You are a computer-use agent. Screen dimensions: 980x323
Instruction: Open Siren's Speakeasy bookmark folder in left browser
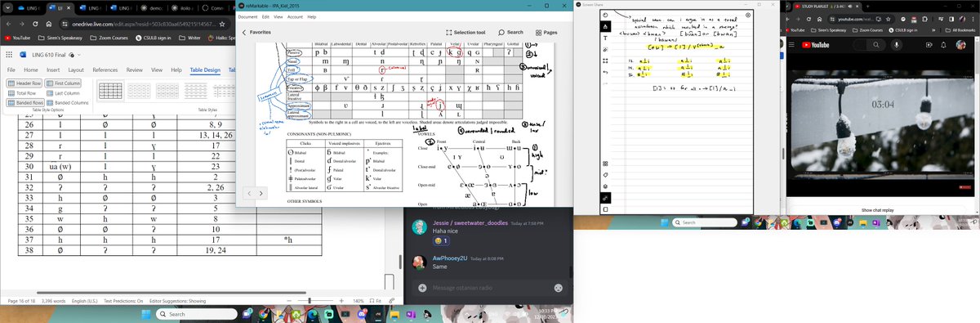(x=60, y=38)
